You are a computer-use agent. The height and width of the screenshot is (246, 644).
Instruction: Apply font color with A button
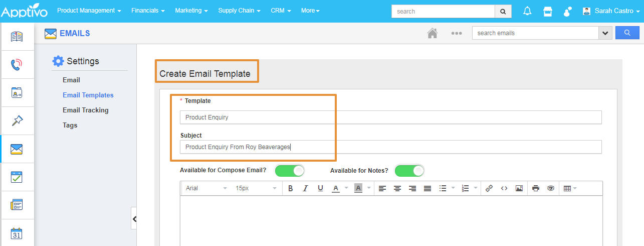pos(335,188)
